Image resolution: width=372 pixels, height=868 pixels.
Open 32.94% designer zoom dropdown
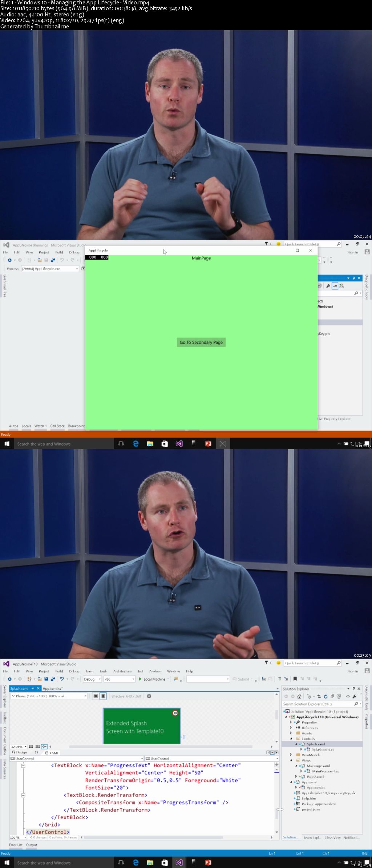[19, 747]
